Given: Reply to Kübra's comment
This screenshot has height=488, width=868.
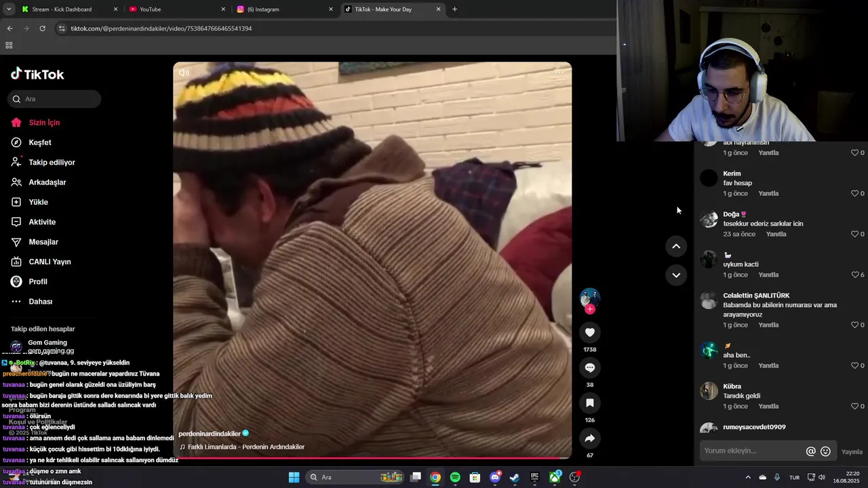Looking at the screenshot, I should (768, 406).
